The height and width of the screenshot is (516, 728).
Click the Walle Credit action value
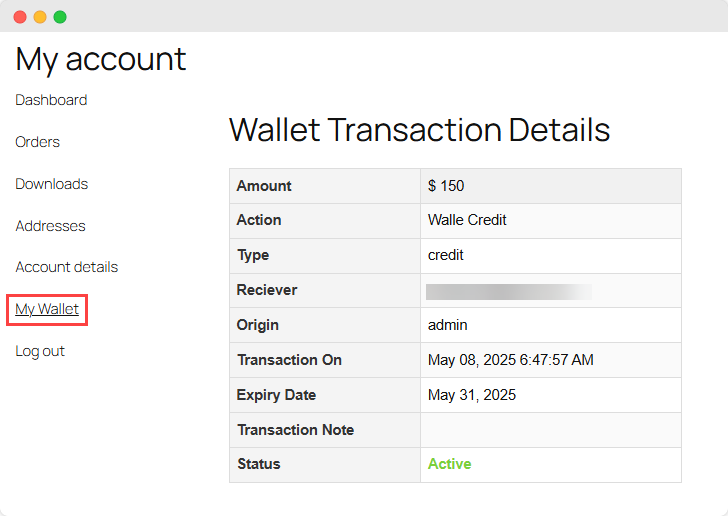tap(467, 220)
